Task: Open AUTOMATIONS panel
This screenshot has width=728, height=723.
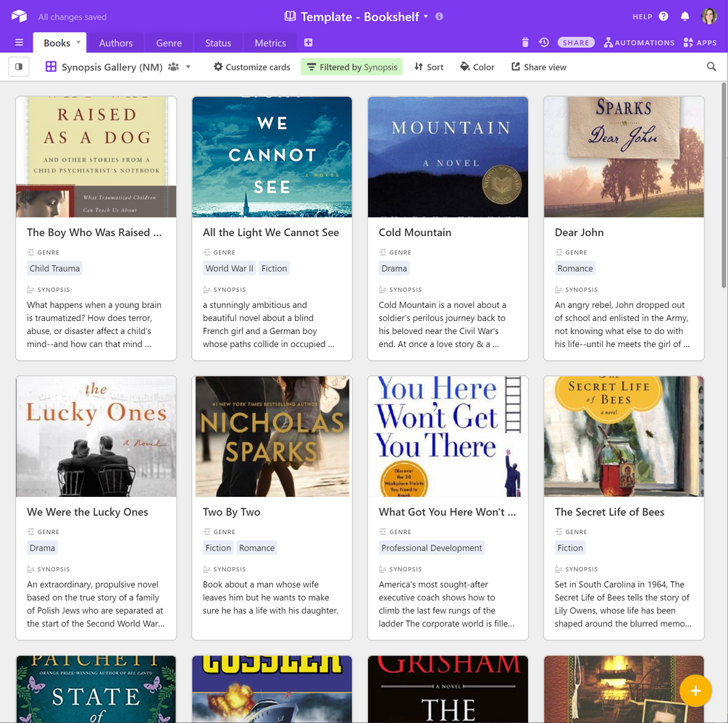Action: 639,43
